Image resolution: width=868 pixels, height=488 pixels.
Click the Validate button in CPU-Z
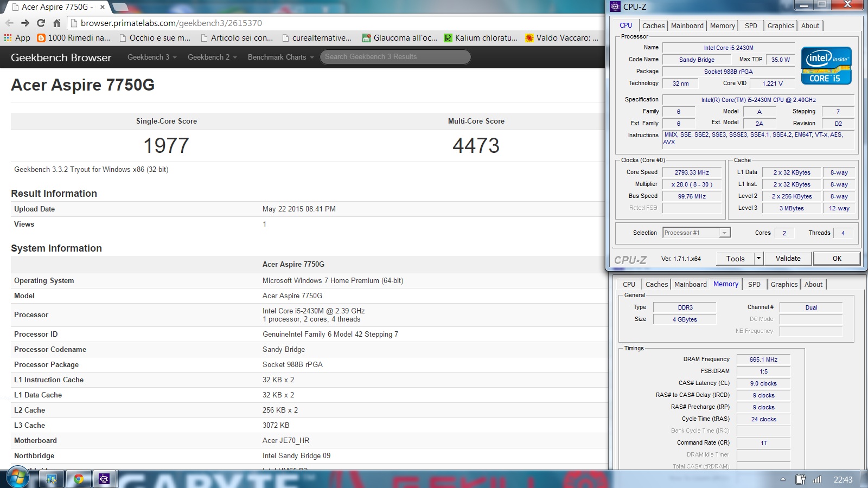tap(788, 259)
